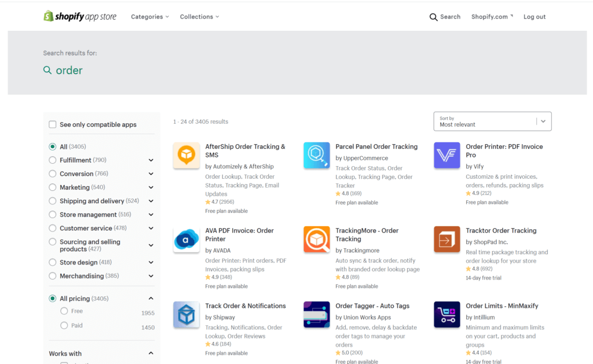
Task: Select the Merchandising radio button
Action: click(x=53, y=276)
